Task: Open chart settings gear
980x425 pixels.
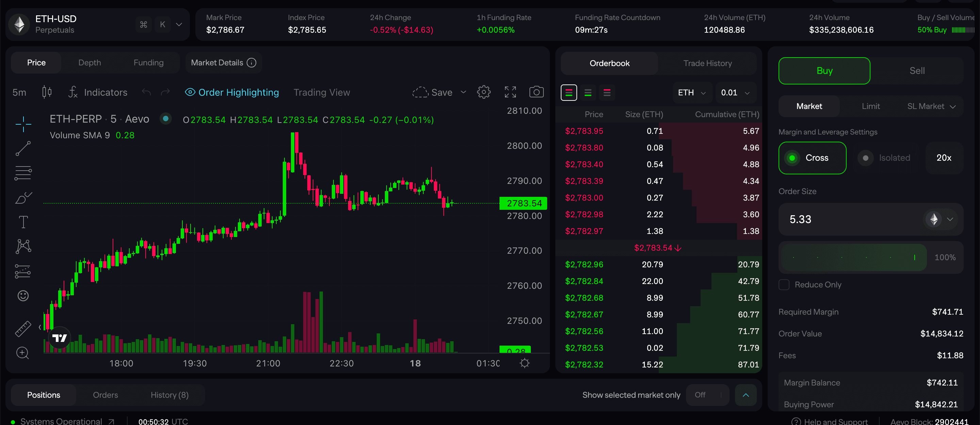Action: (484, 92)
